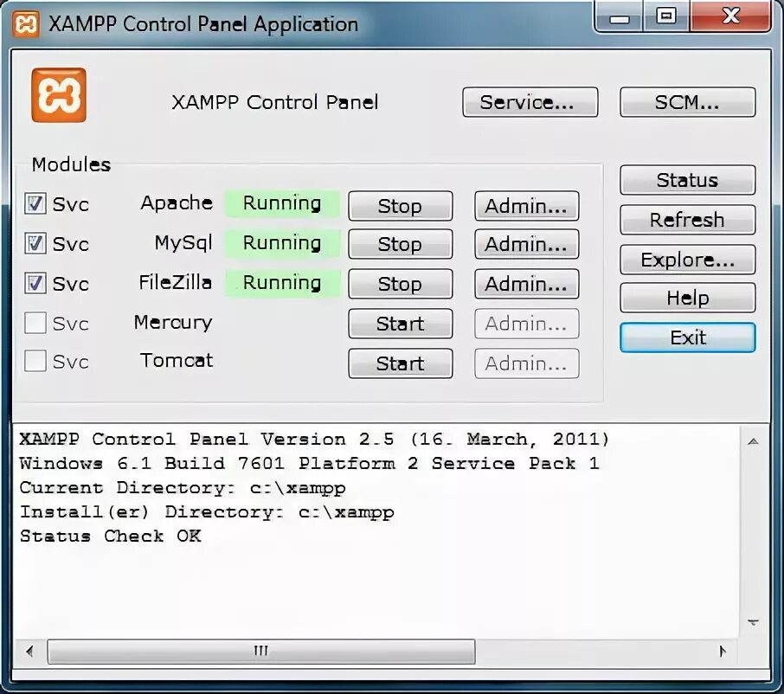The image size is (784, 694).
Task: Minimize the XAMPP window
Action: (619, 17)
